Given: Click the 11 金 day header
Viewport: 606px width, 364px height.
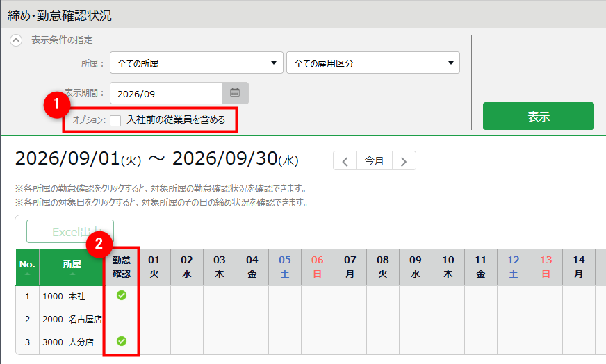Looking at the screenshot, I should (481, 267).
